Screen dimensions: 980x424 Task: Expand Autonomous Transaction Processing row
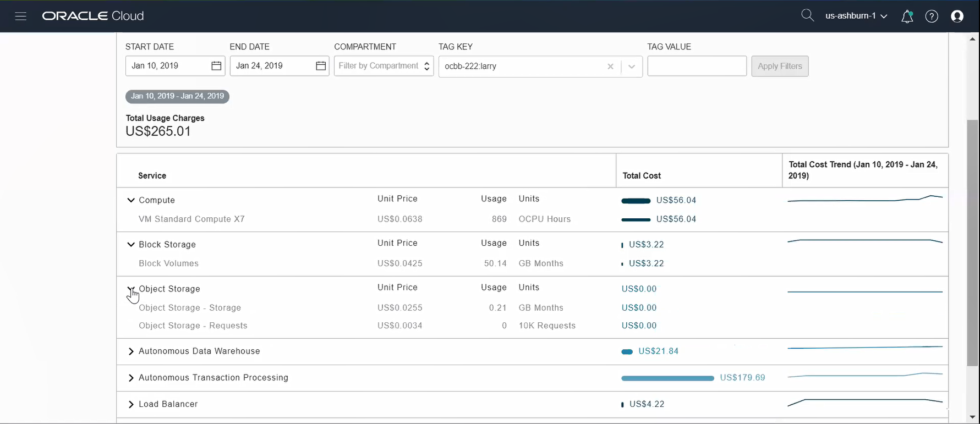point(131,378)
